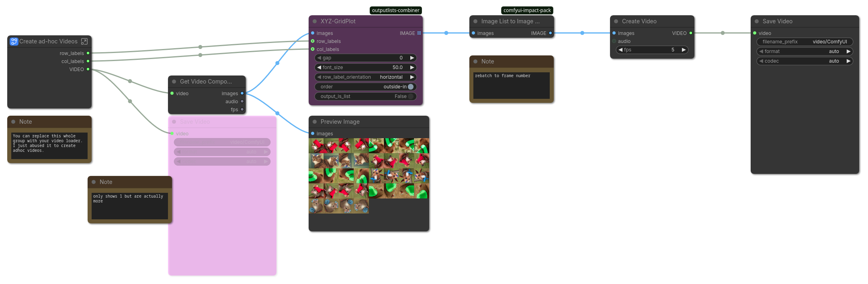868x284 pixels.
Task: Edit the filename_prefix field video/ComfyUI
Action: pos(805,42)
